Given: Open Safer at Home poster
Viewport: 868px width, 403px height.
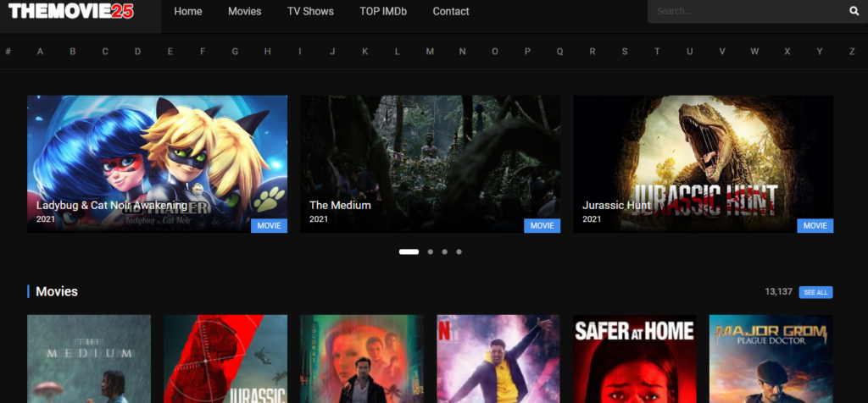Looking at the screenshot, I should (634, 359).
